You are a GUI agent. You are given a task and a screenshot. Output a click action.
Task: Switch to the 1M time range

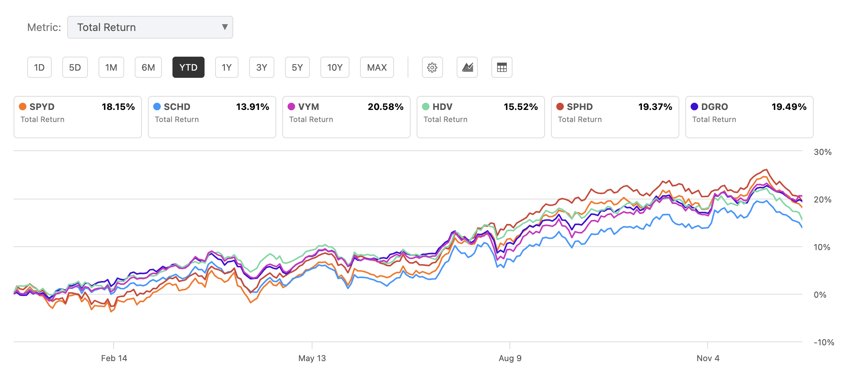[111, 68]
